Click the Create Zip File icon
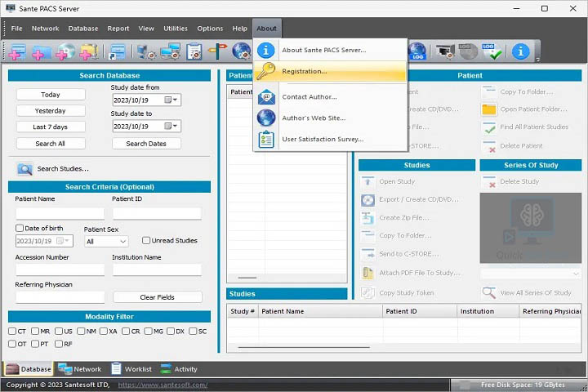Viewport: 588px width, 392px height. click(x=367, y=218)
